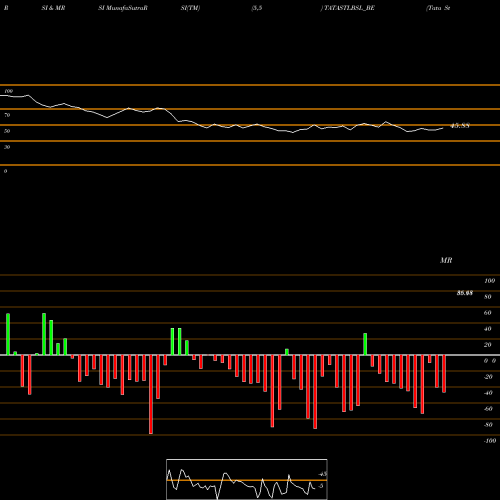
Task: Click the 'SI & MR' header text
Action: (53, 8)
